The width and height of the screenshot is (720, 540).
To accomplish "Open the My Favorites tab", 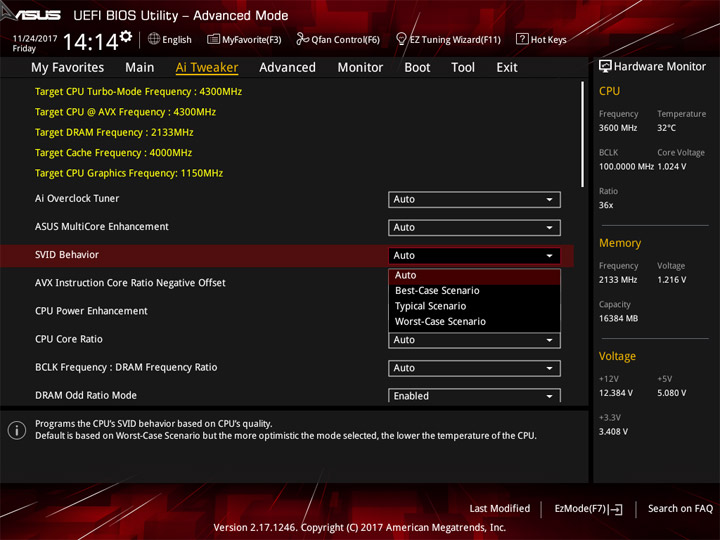I will click(x=68, y=68).
